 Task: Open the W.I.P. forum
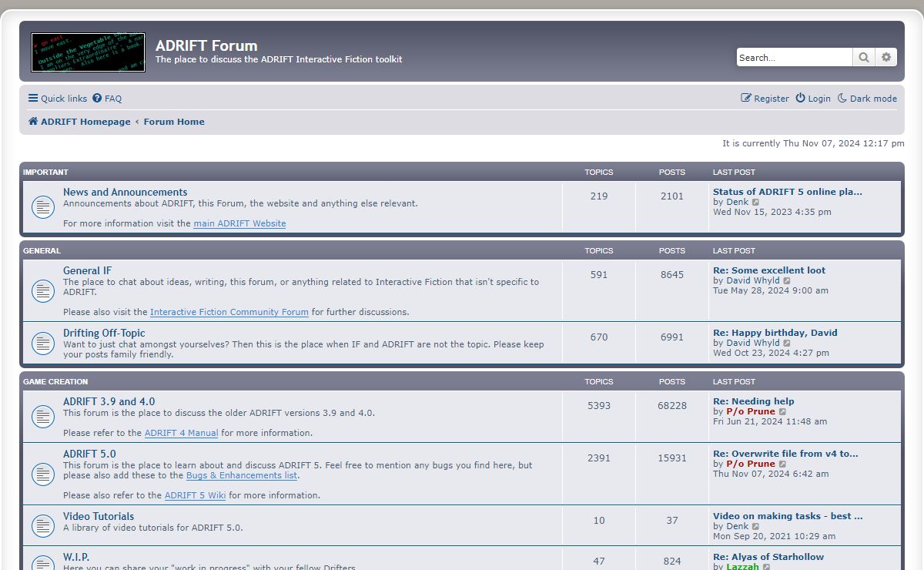click(76, 558)
